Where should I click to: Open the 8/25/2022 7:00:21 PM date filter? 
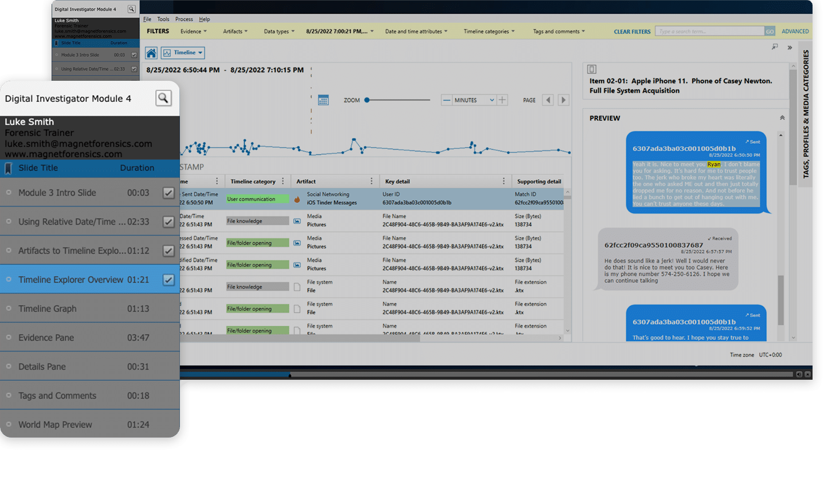pyautogui.click(x=340, y=31)
